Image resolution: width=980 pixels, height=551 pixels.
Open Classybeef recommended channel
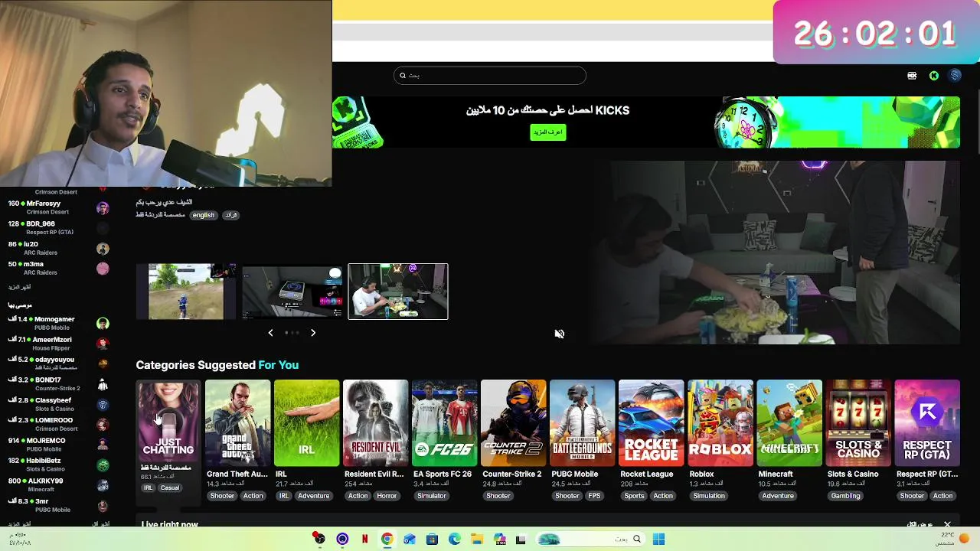coord(58,404)
